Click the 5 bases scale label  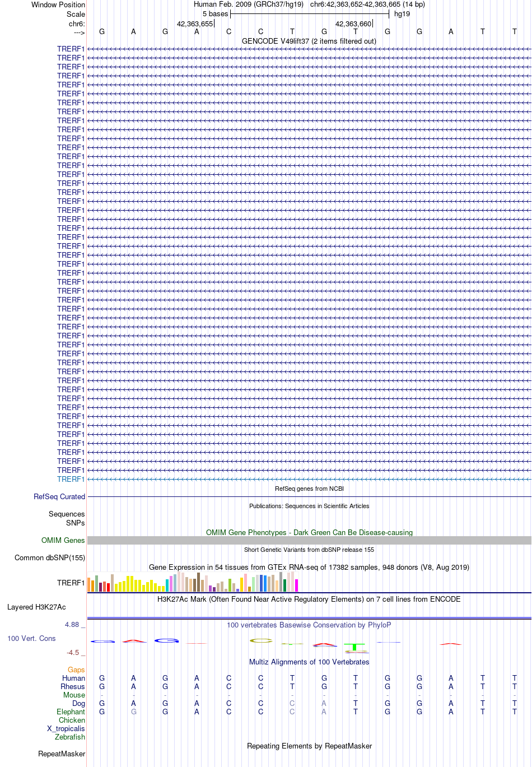click(x=216, y=14)
